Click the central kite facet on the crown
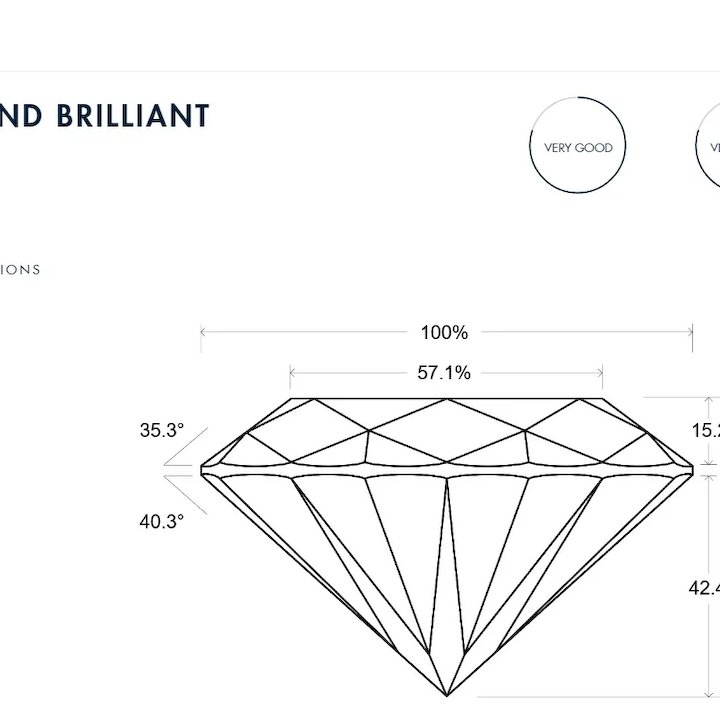Screen dimensions: 720x720 [447, 430]
